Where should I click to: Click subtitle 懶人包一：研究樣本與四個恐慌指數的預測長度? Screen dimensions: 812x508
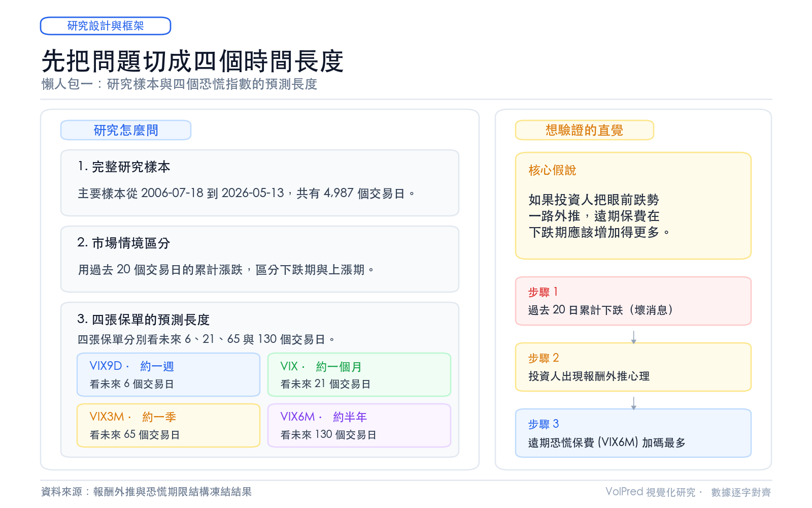(x=179, y=84)
